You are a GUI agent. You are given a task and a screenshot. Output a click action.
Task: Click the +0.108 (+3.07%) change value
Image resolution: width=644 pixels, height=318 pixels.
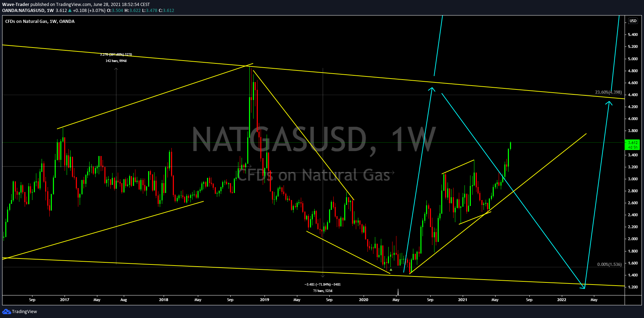(89, 11)
